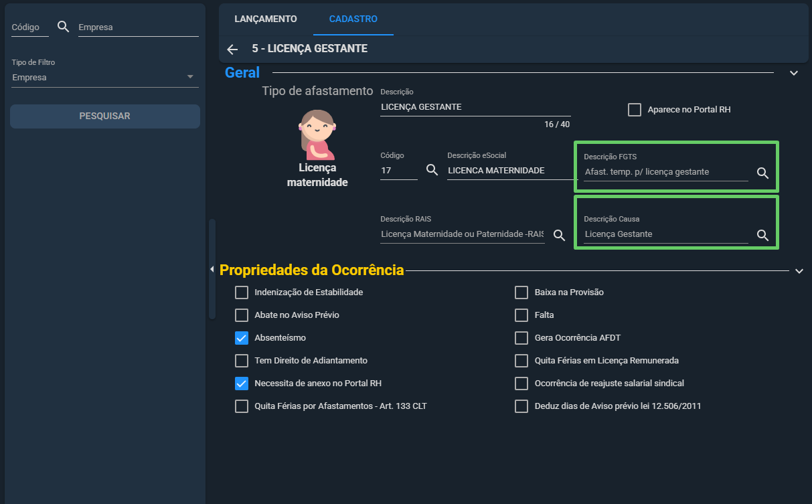The height and width of the screenshot is (504, 812).
Task: Collapse the Geral section chevron
Action: click(x=794, y=73)
